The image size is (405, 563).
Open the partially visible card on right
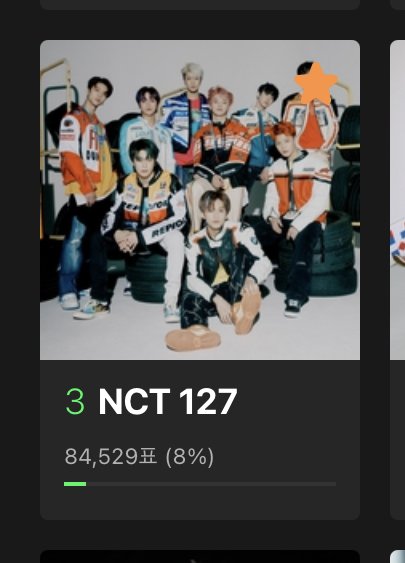(x=397, y=280)
